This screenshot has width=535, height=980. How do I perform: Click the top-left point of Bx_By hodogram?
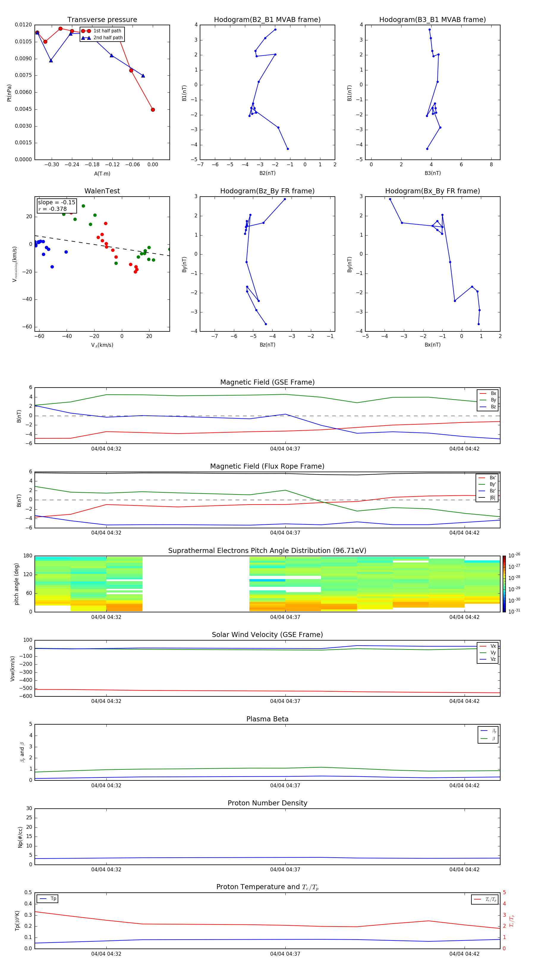pos(390,199)
